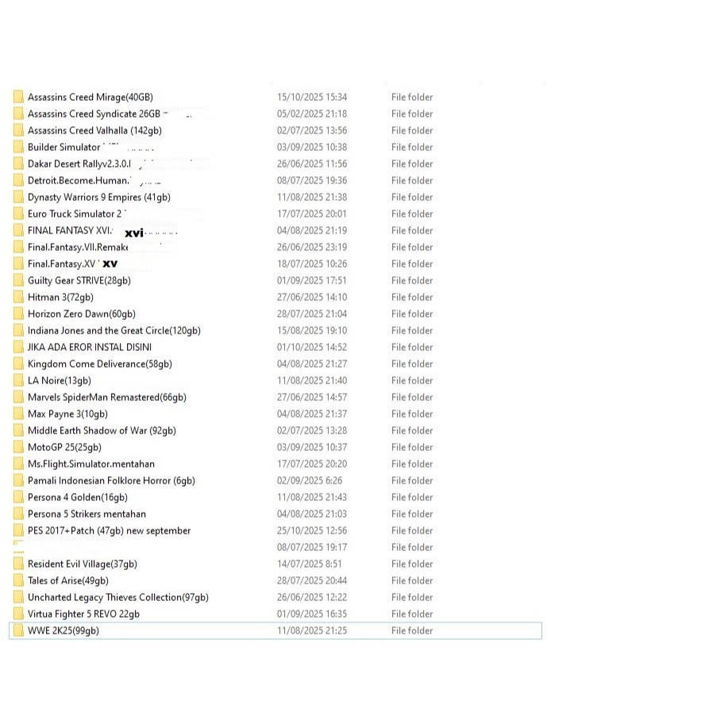
Task: Click the Kingdom Come Deliverance(58gb) folder
Action: (99, 364)
